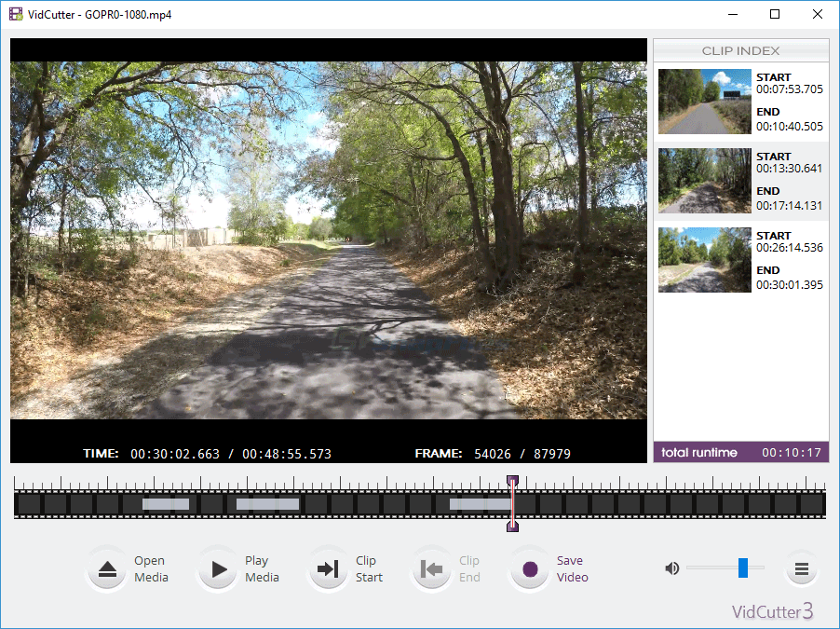Click the Save Video record icon

pyautogui.click(x=530, y=569)
